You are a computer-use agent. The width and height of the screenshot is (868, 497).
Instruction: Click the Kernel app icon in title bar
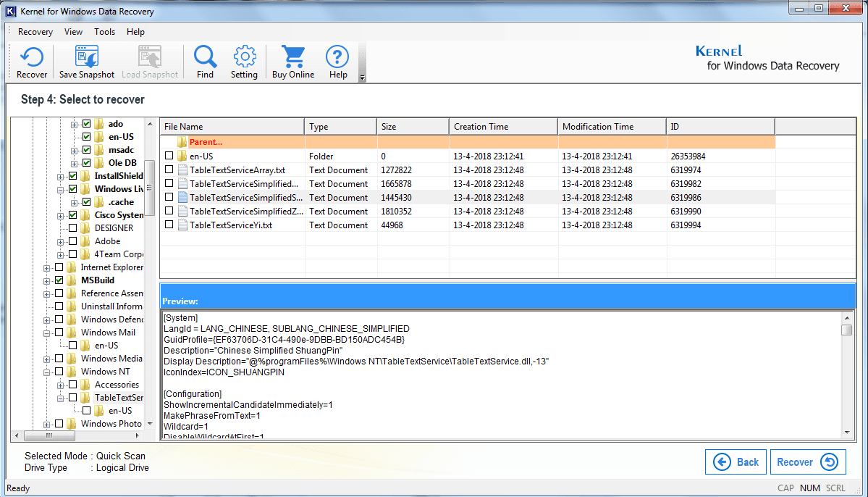11,11
